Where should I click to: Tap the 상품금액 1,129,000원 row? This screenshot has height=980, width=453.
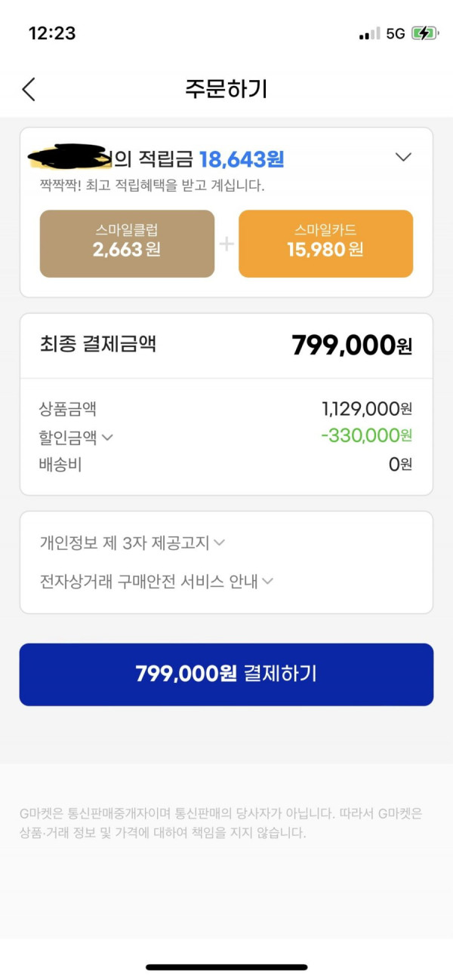click(226, 409)
